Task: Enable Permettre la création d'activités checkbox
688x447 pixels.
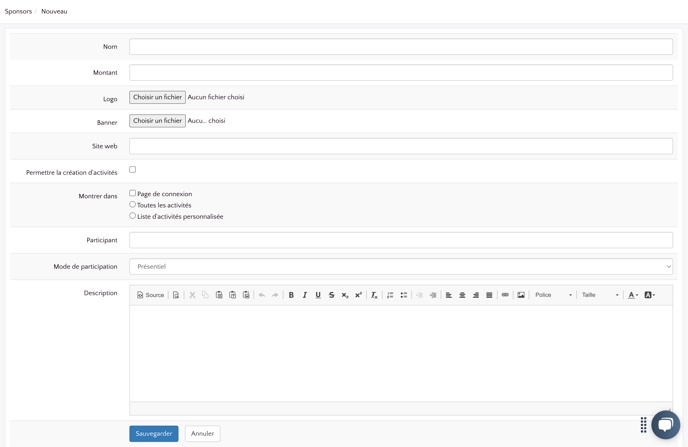Action: pos(132,170)
